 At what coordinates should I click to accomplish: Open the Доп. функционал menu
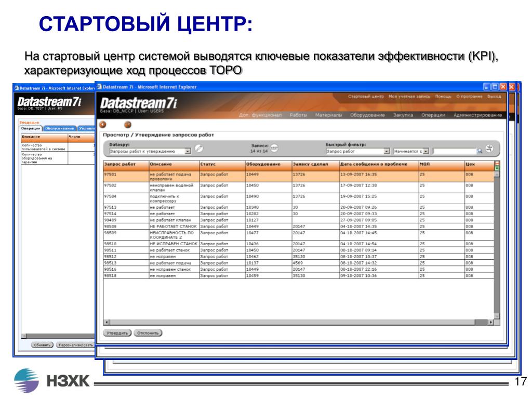[260, 115]
